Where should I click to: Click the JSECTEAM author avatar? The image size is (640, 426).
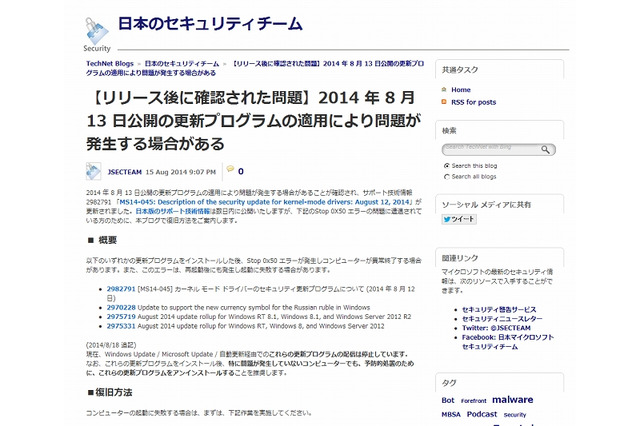pyautogui.click(x=93, y=171)
